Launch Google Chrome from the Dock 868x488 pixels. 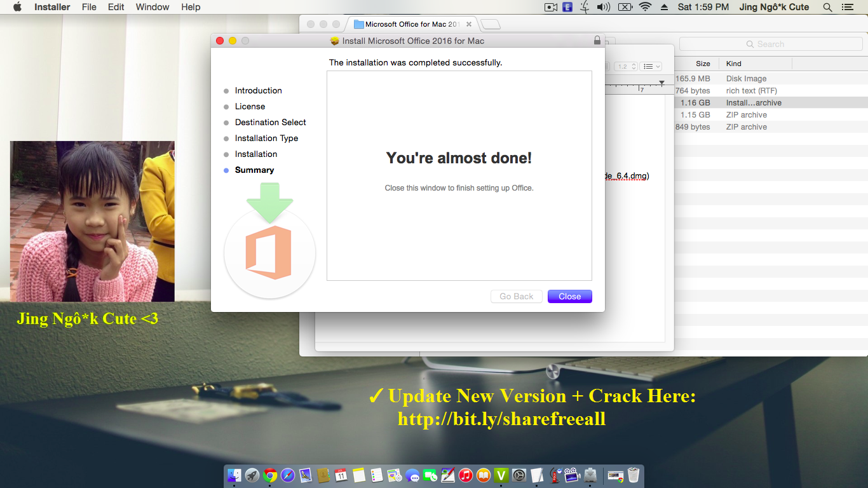[x=270, y=475]
